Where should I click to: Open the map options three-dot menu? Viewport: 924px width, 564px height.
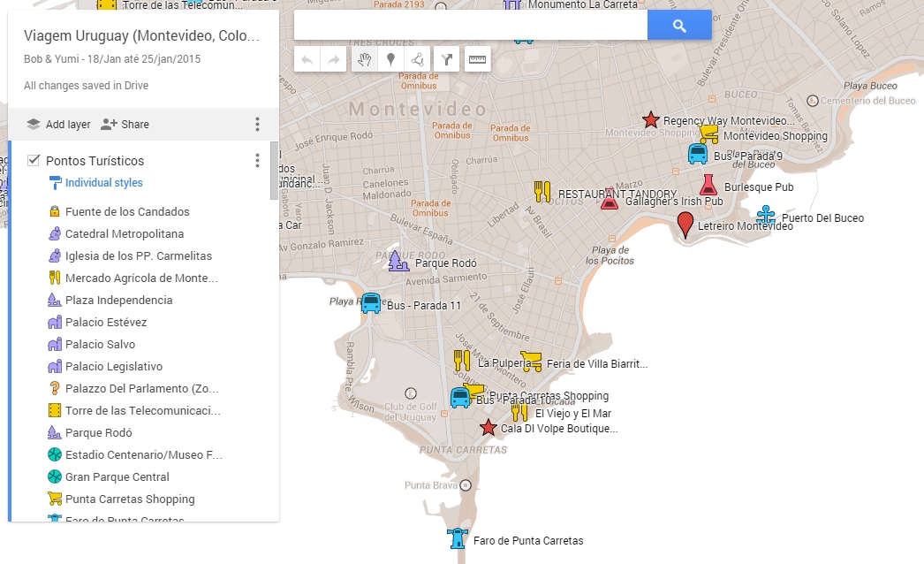257,125
